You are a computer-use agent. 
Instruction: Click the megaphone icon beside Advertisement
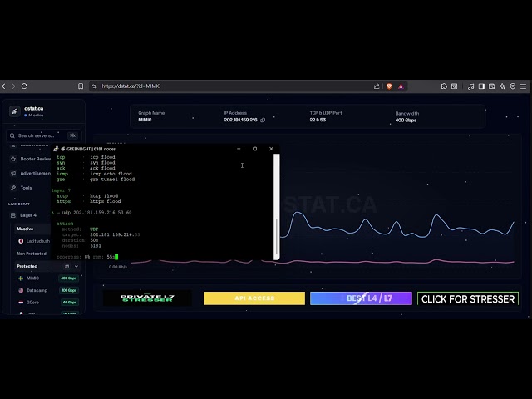coord(13,174)
